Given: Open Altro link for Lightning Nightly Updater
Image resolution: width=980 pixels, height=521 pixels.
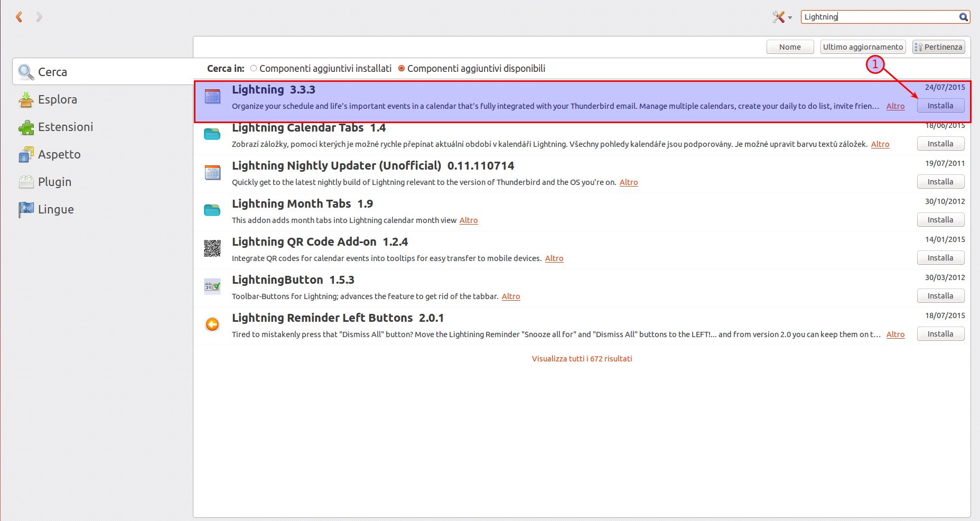Looking at the screenshot, I should pyautogui.click(x=629, y=182).
